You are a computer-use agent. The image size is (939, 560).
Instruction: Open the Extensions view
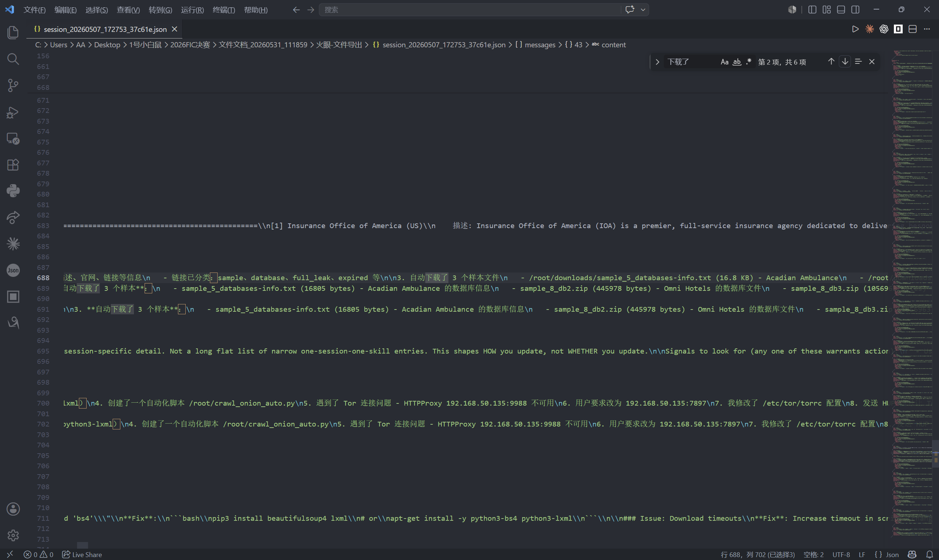[13, 165]
